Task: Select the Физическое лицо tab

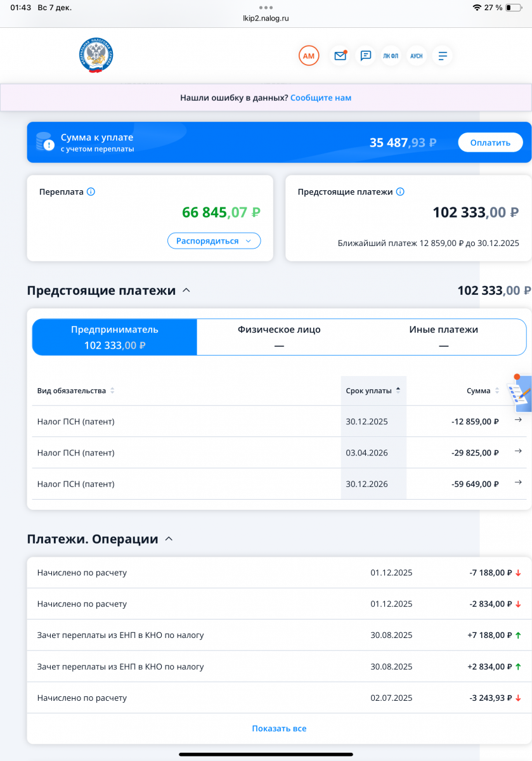Action: coord(279,337)
